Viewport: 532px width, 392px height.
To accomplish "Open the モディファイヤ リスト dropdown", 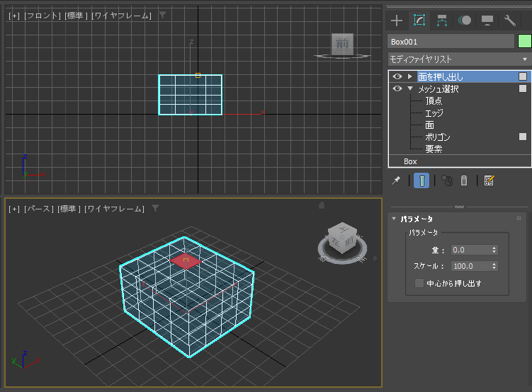I will tap(460, 59).
